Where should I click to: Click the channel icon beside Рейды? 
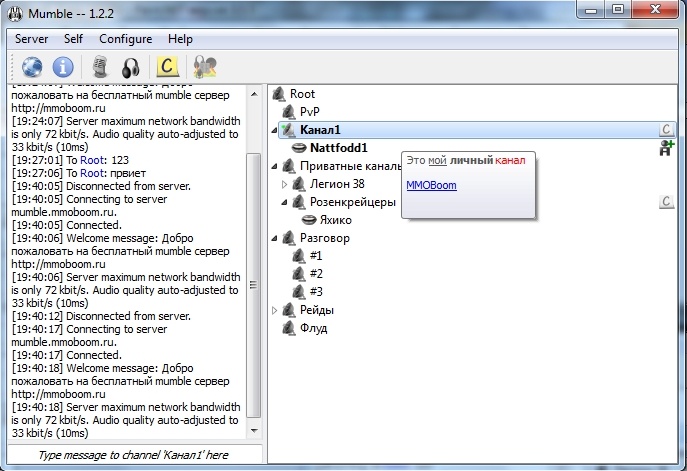coord(288,310)
